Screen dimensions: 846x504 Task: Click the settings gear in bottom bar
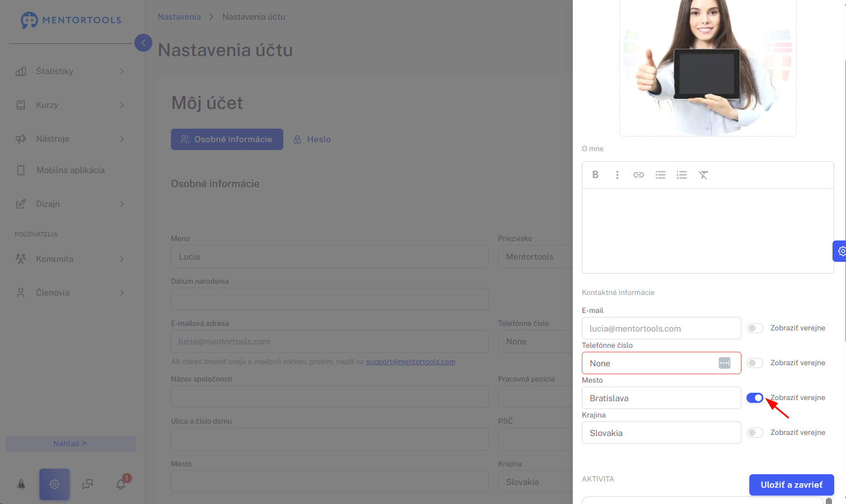coord(55,484)
